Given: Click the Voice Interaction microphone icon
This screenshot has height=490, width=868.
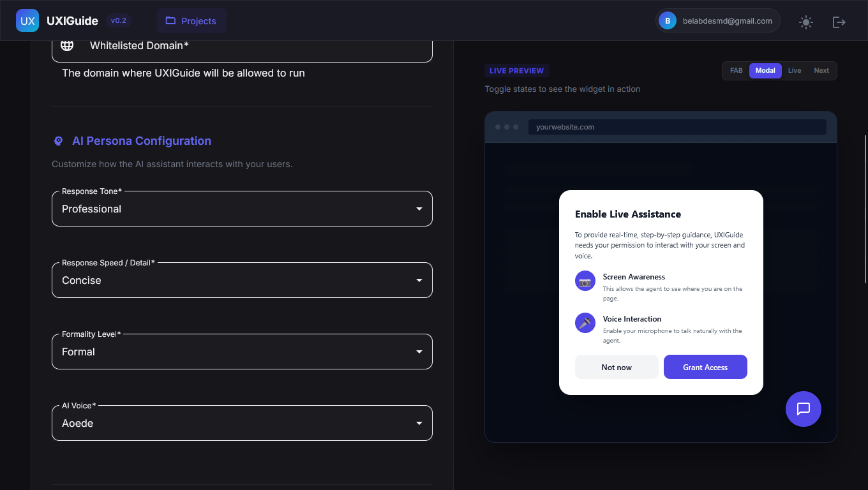Looking at the screenshot, I should (585, 323).
